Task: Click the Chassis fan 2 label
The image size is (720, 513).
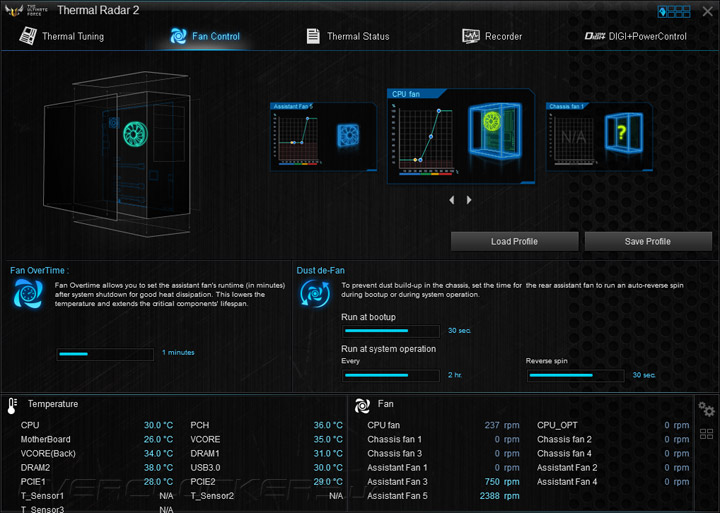Action: coord(564,440)
